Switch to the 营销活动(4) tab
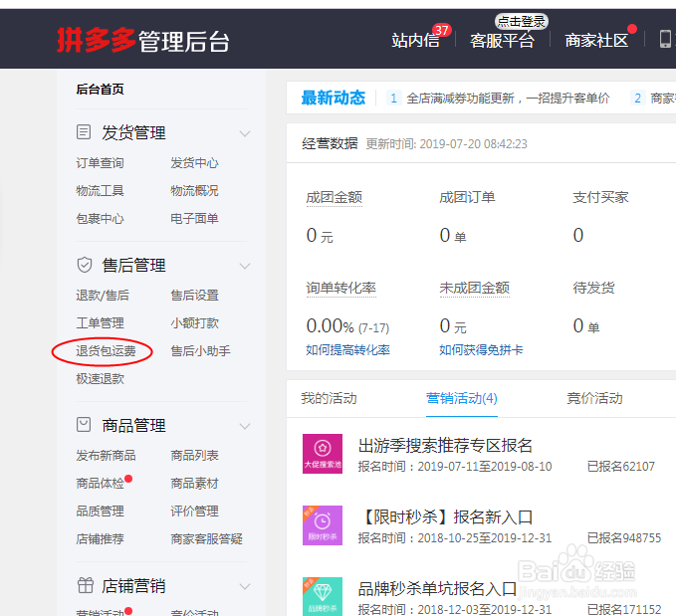This screenshot has height=616, width=676. click(462, 398)
